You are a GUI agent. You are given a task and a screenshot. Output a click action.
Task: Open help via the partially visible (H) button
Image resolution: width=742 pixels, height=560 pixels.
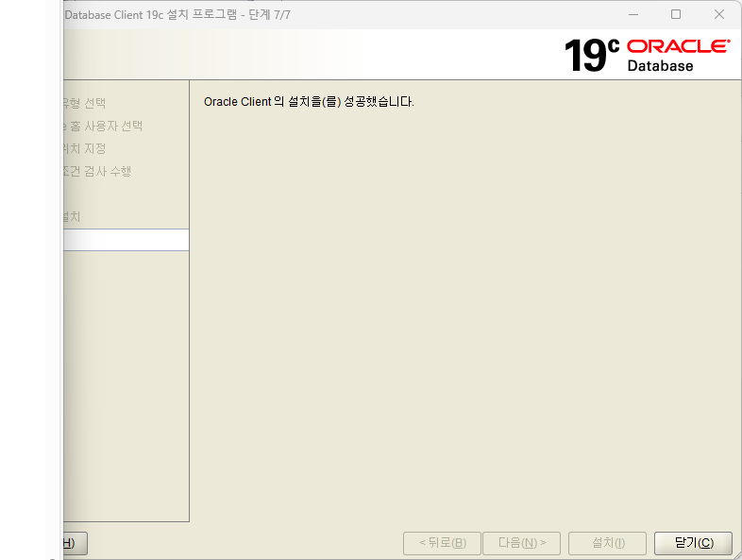click(x=76, y=543)
